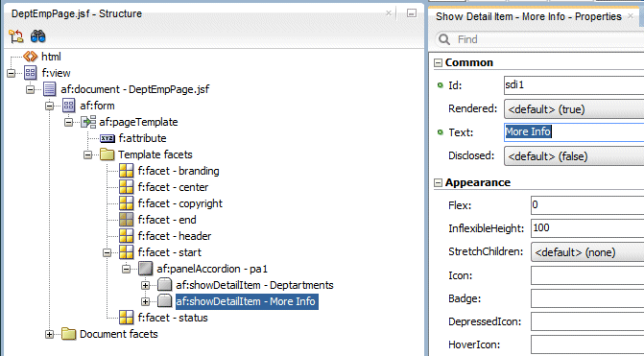Collapse the f:facet - start node
644x356 pixels.
pyautogui.click(x=107, y=252)
